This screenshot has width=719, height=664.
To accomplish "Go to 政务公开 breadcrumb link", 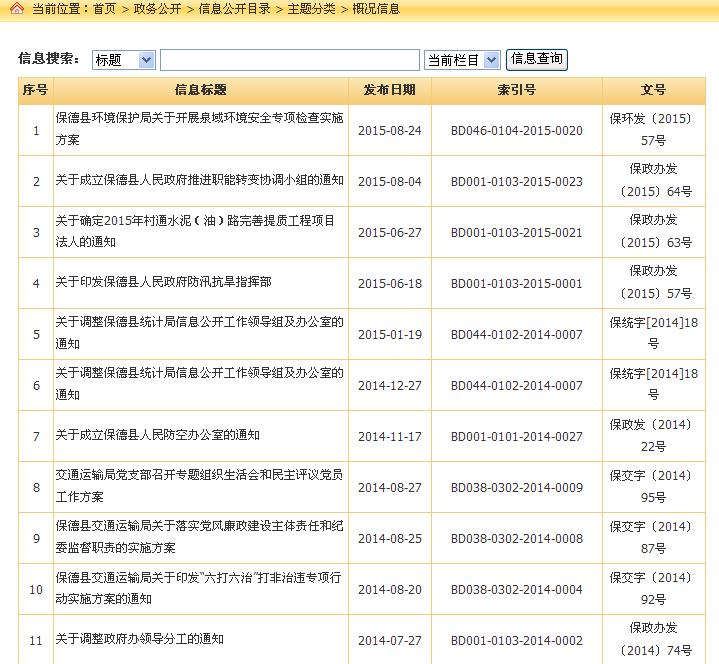I will (157, 9).
